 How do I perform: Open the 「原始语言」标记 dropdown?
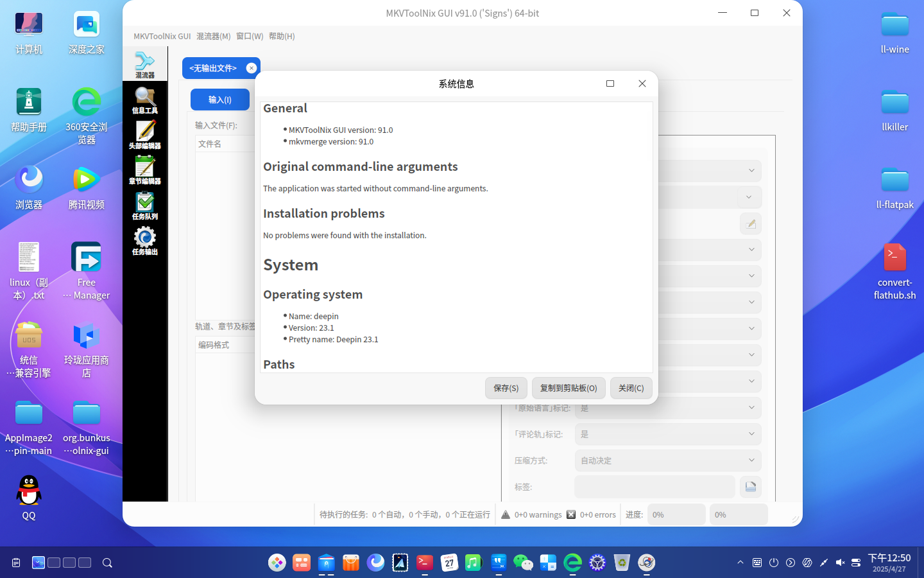(668, 408)
